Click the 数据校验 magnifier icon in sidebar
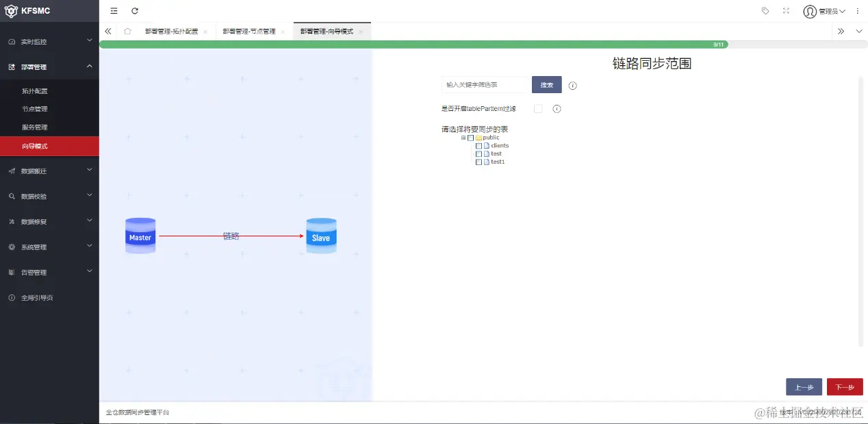 tap(12, 196)
